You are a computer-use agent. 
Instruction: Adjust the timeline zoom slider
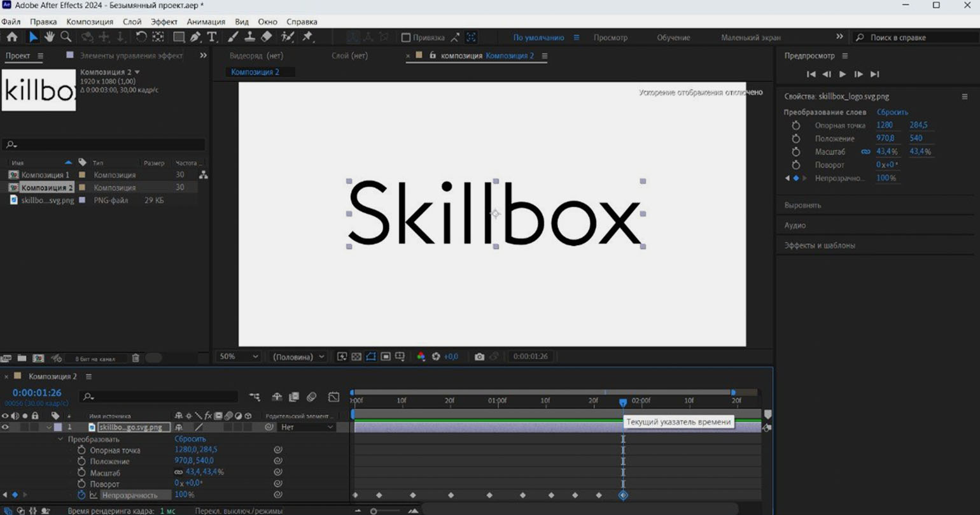pos(374,511)
